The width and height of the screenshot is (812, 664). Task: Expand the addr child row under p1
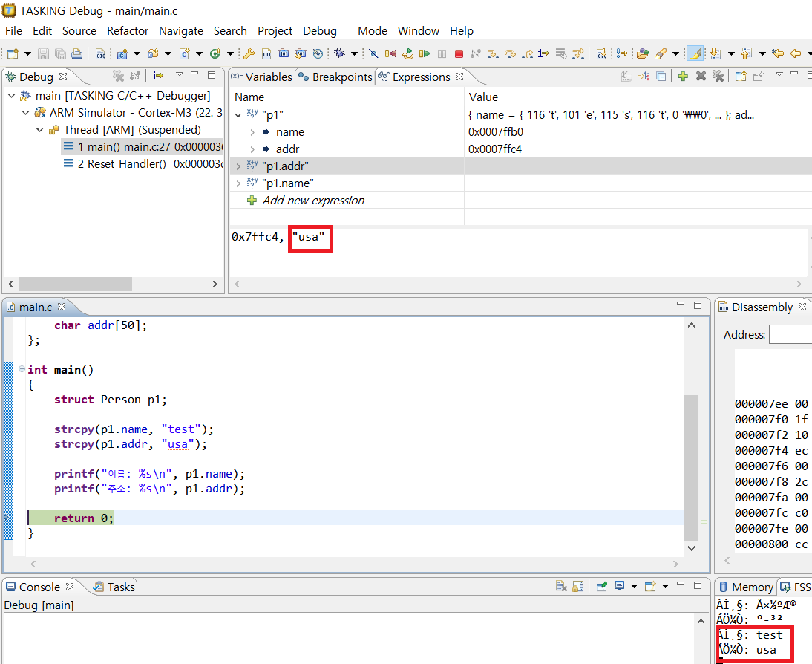click(252, 149)
